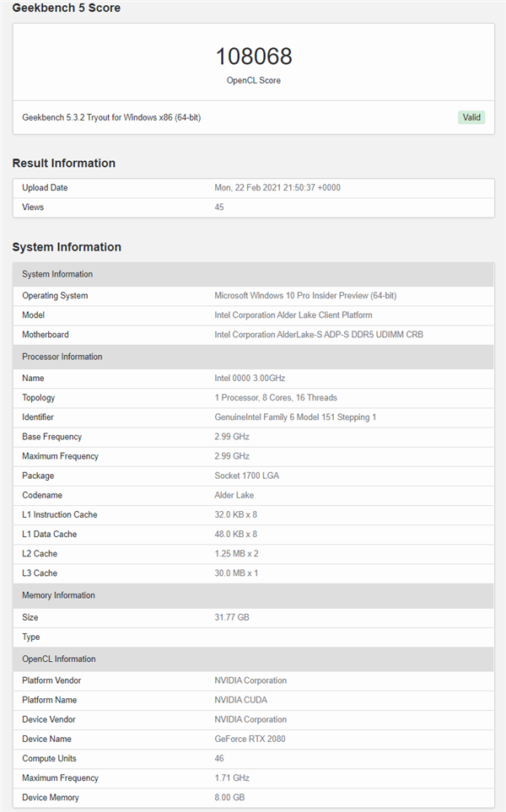This screenshot has width=506, height=812.
Task: Select the upload date Mon, 22 Feb 2021 value
Action: point(277,187)
